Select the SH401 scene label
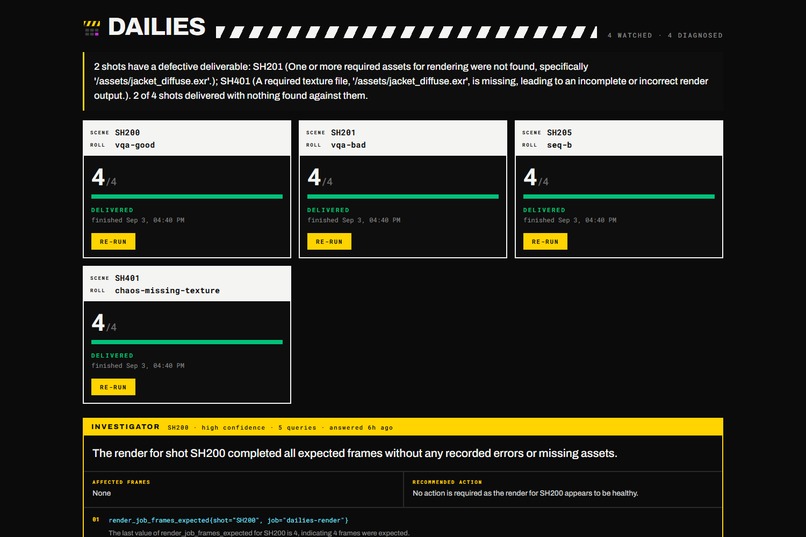The image size is (806, 537). click(x=127, y=278)
